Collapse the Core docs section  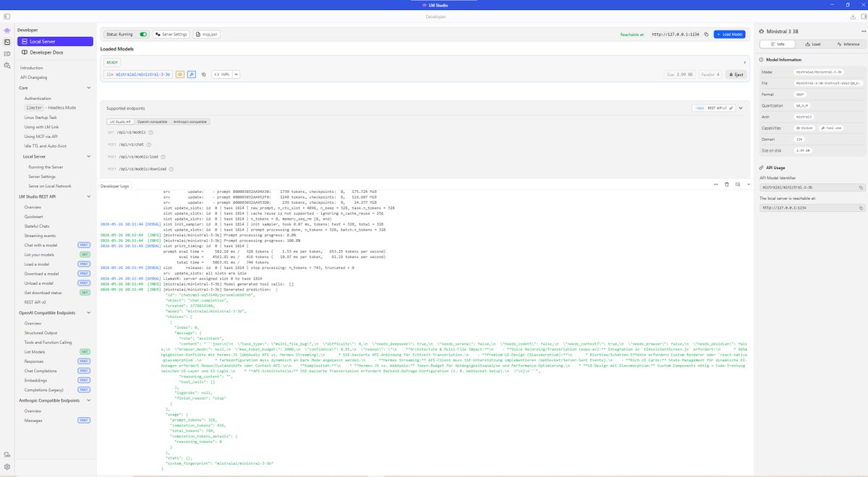click(88, 87)
